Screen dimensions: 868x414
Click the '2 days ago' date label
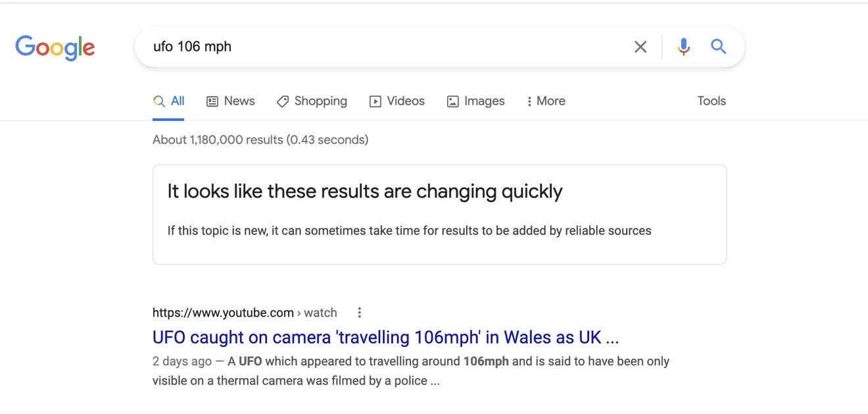[x=182, y=361]
